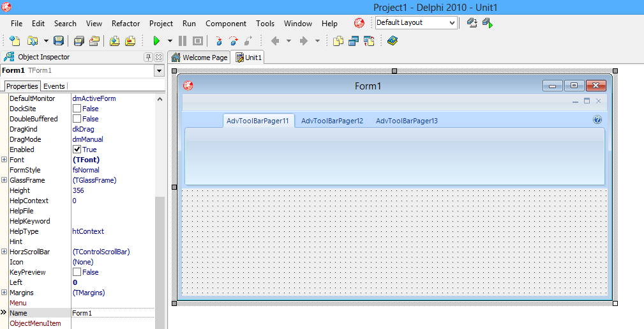
Task: Toggle the DoubleBuffered checkbox
Action: pos(77,119)
